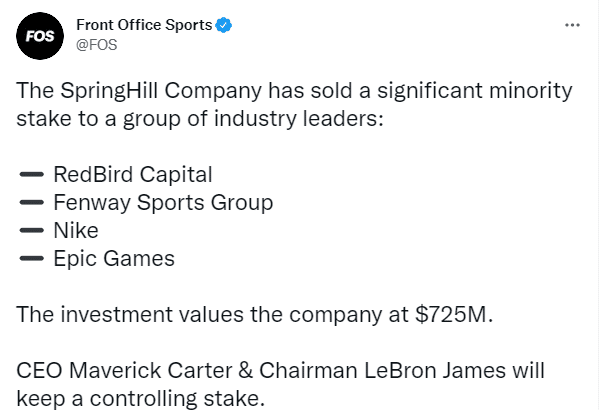
Task: Click the word Nike in the list
Action: pos(76,231)
